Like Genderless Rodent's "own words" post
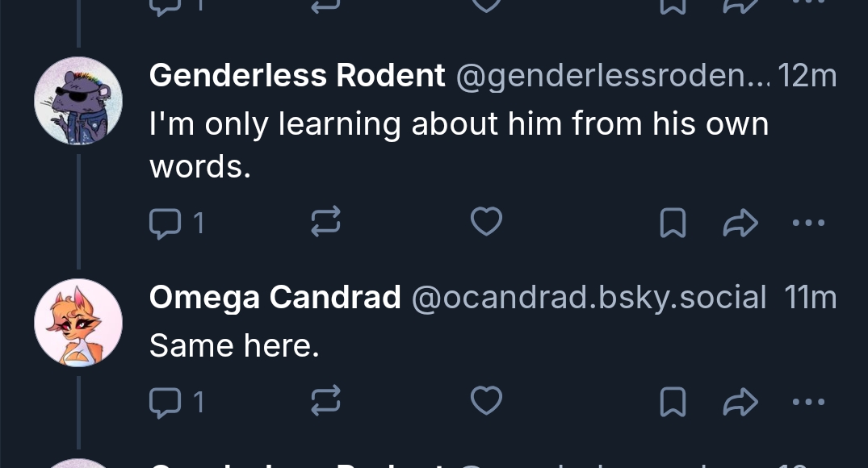 click(486, 222)
